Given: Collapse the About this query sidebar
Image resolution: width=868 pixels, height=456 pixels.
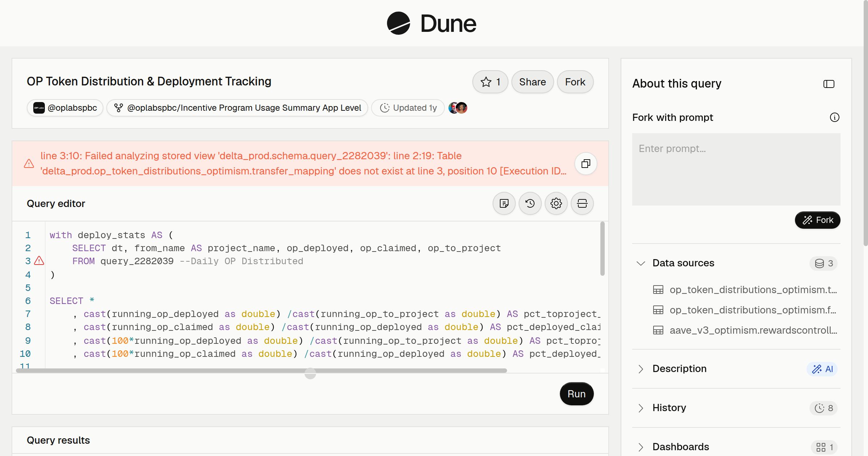Looking at the screenshot, I should tap(829, 84).
